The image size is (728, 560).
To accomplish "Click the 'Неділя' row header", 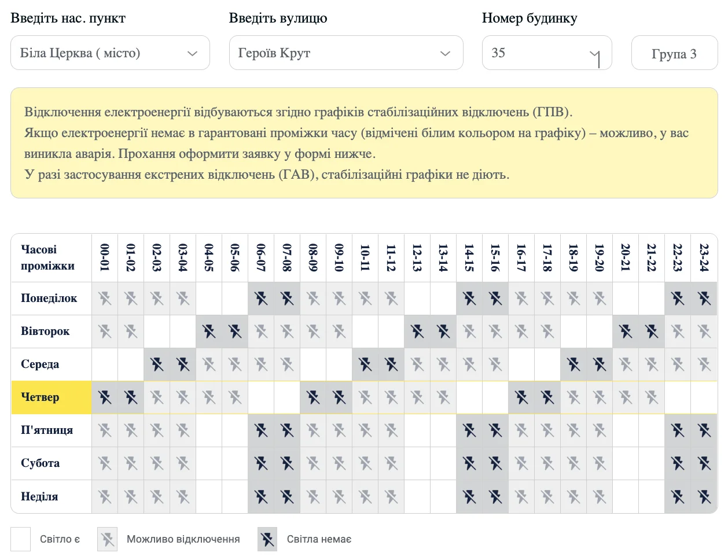I will (52, 496).
